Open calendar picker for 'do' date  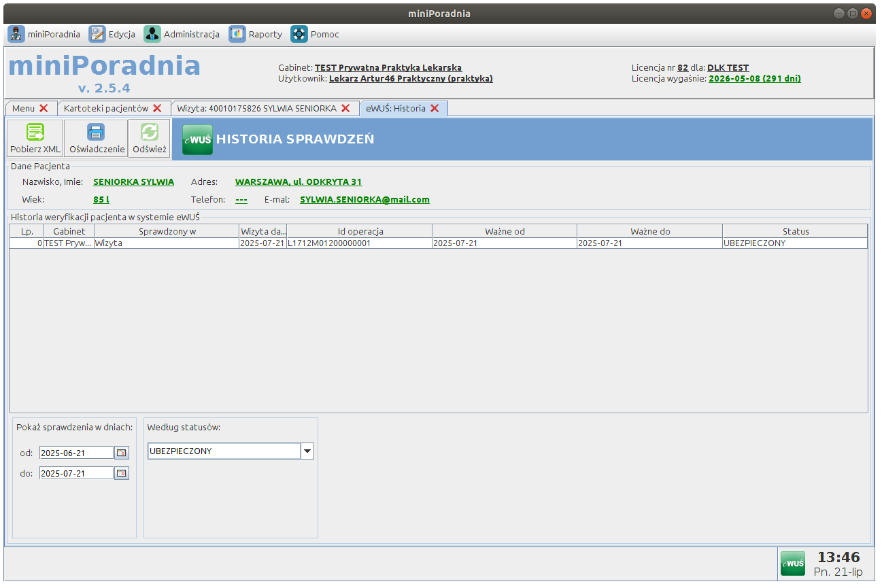coord(122,473)
